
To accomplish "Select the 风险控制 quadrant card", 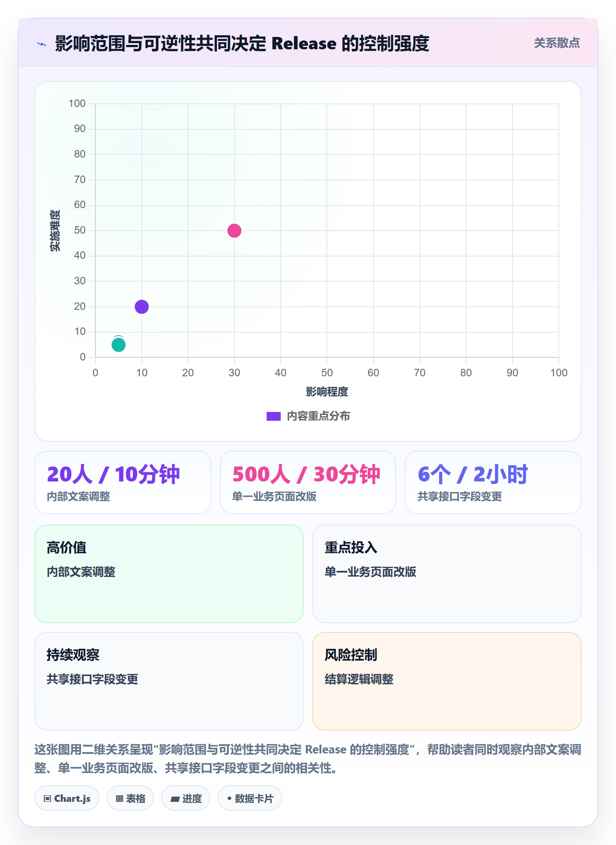I will [x=447, y=681].
